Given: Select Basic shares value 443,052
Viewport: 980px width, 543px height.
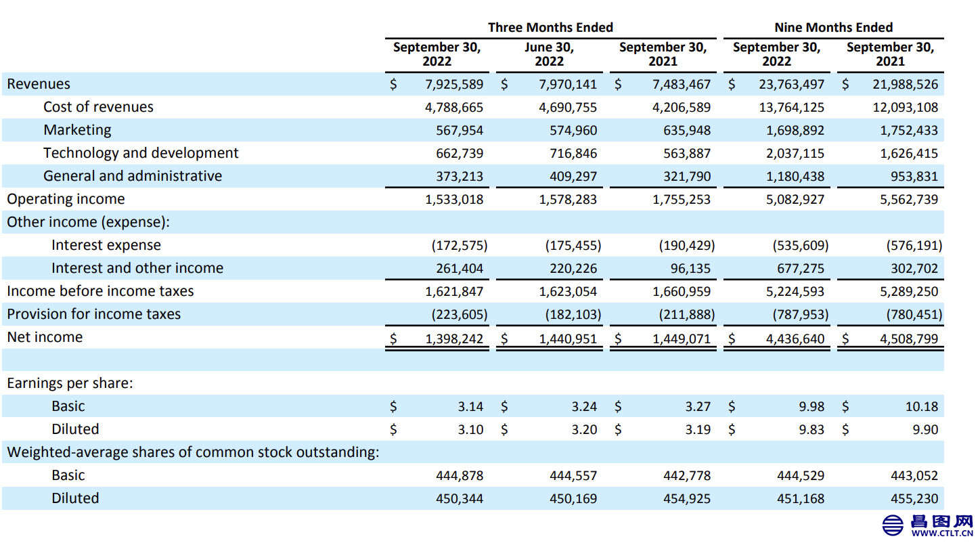Looking at the screenshot, I should pos(915,476).
